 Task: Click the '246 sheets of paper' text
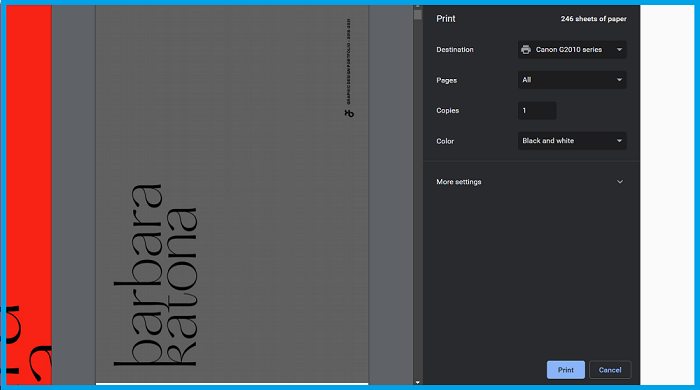point(593,19)
